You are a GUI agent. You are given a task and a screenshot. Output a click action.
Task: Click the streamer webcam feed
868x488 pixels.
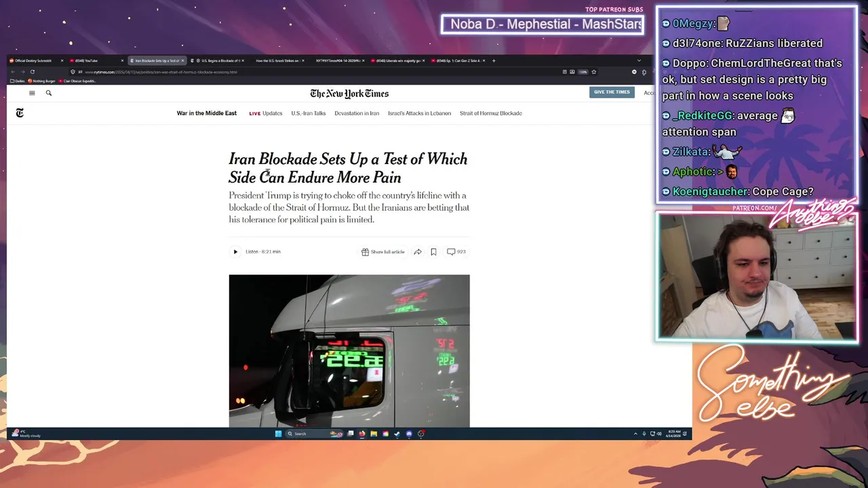[x=757, y=277]
